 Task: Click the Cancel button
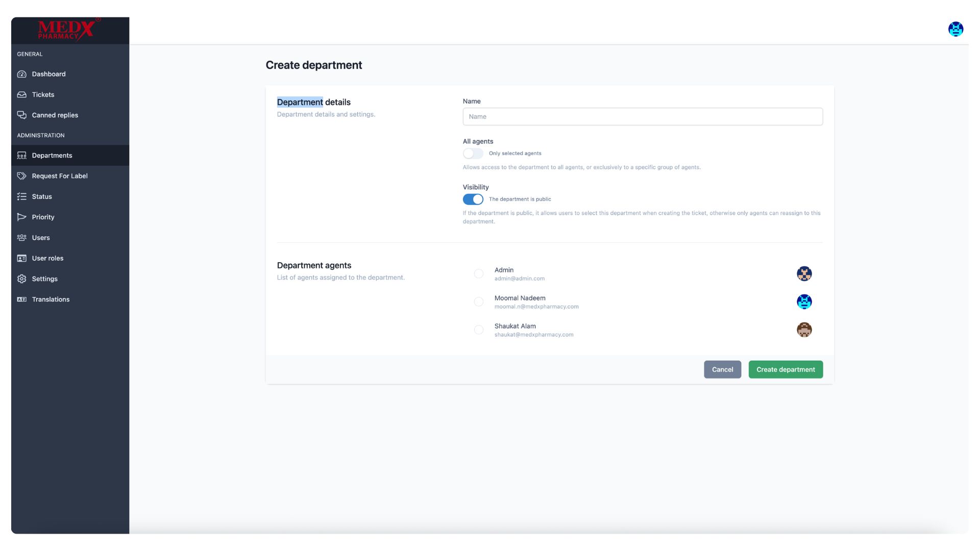tap(722, 369)
